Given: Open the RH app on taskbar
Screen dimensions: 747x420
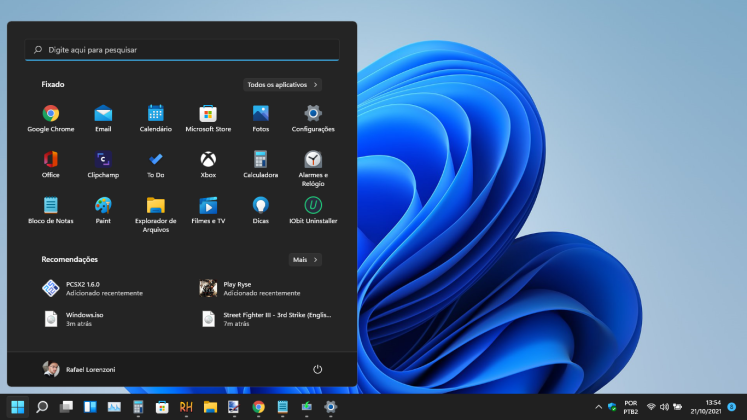Looking at the screenshot, I should (x=186, y=407).
